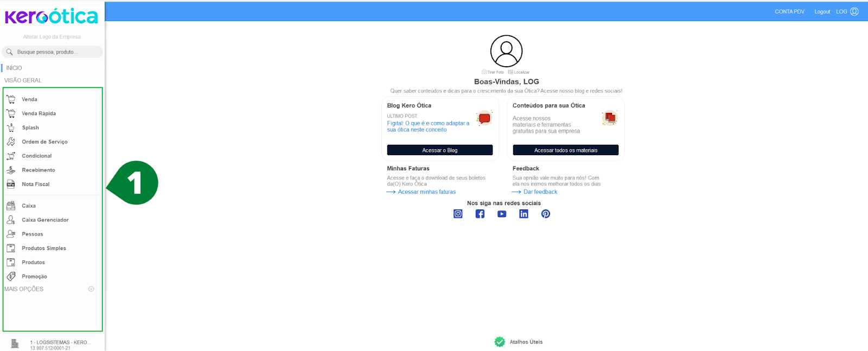
Task: Open the Facebook social icon
Action: 480,214
